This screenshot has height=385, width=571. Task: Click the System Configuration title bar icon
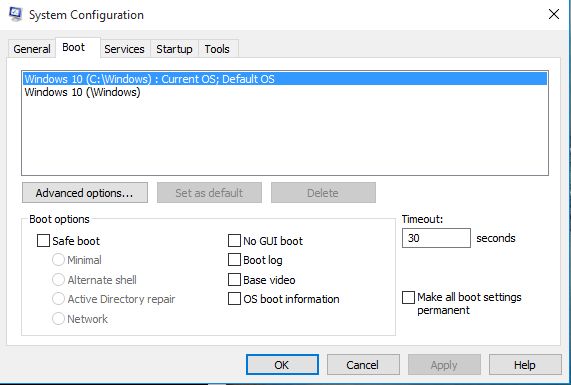[15, 14]
